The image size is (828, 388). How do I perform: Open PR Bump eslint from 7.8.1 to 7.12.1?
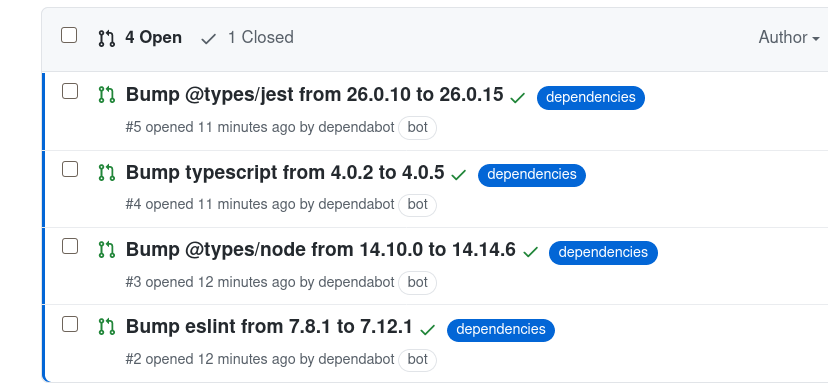(269, 327)
